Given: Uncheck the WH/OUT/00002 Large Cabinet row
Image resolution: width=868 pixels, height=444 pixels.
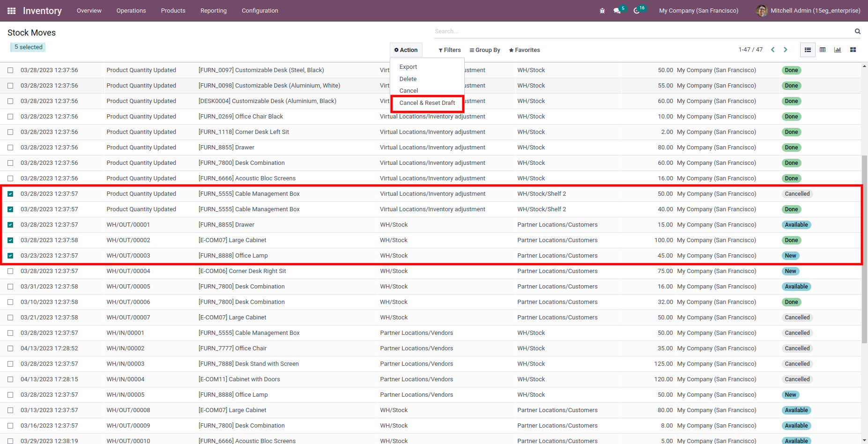Looking at the screenshot, I should (10, 240).
